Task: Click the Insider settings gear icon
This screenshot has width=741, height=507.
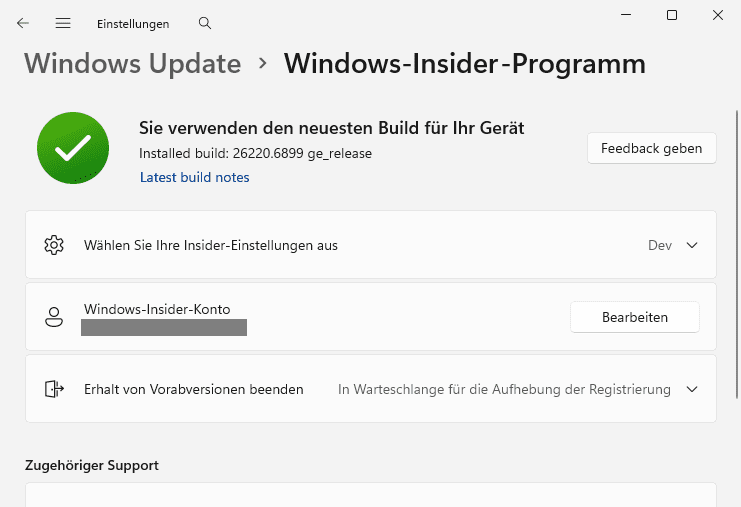Action: [x=54, y=245]
